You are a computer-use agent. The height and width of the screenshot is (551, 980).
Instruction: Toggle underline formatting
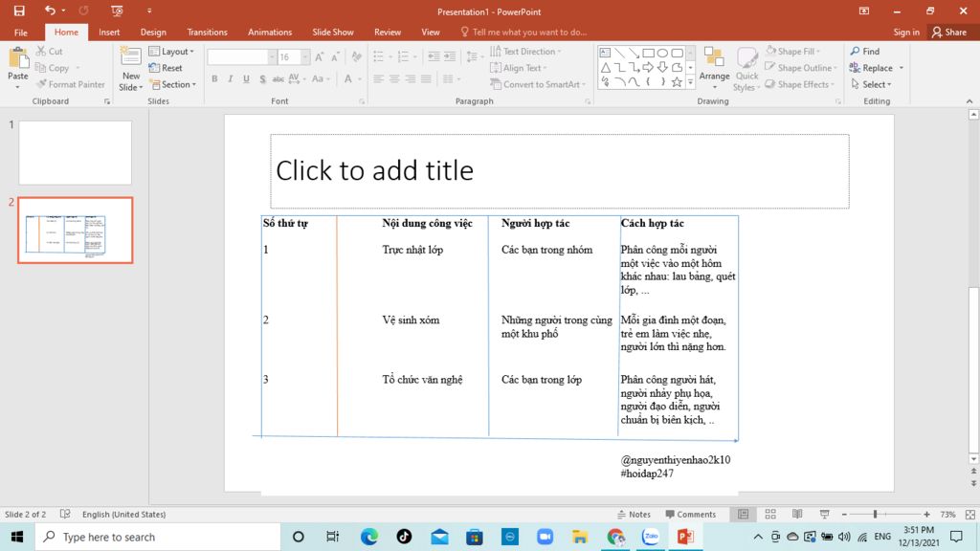246,78
